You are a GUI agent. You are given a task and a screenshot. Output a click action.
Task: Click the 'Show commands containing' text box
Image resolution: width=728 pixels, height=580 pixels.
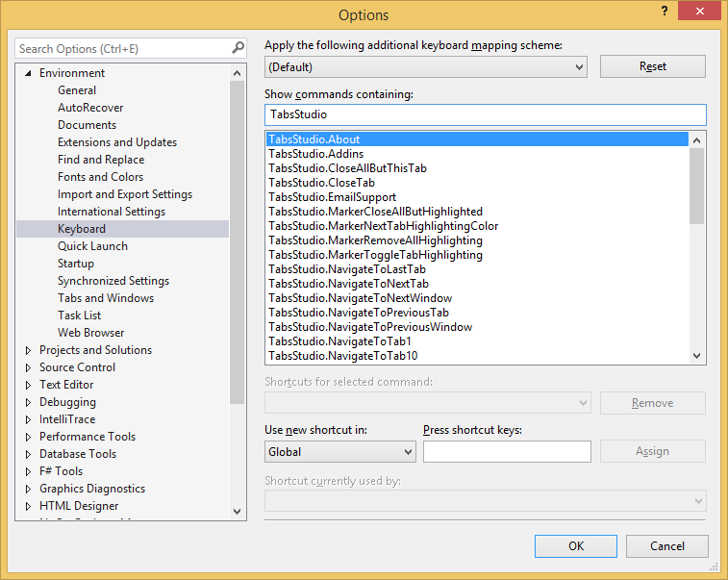[x=486, y=114]
